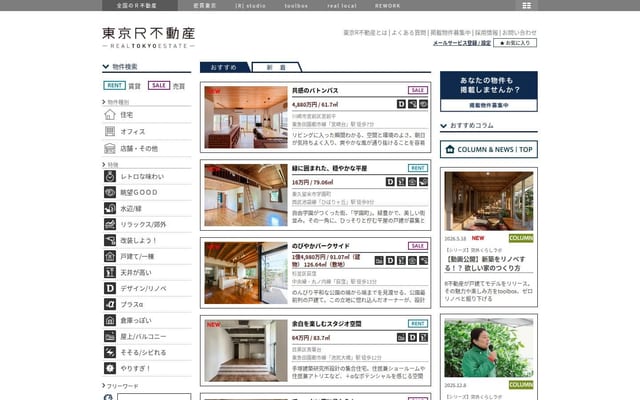Open 全国のR不動産 in top bar
Viewport: 640px width, 400px height.
click(x=136, y=6)
